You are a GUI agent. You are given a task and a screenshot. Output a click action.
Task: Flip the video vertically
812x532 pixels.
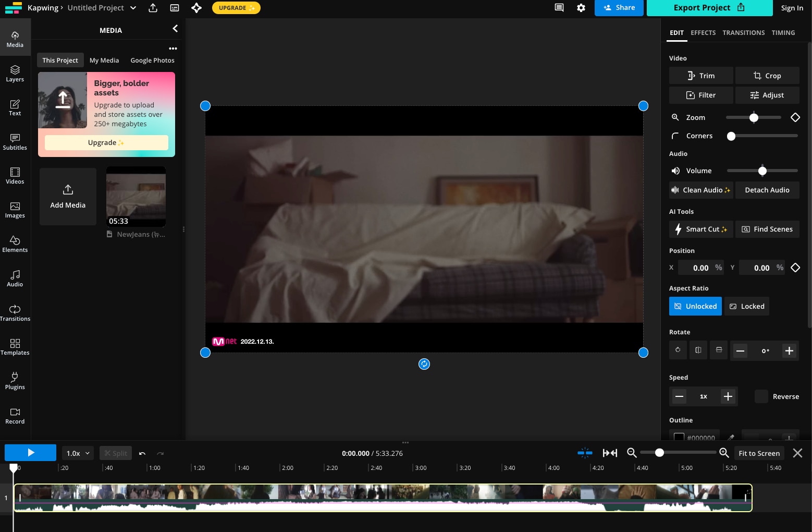click(x=719, y=350)
